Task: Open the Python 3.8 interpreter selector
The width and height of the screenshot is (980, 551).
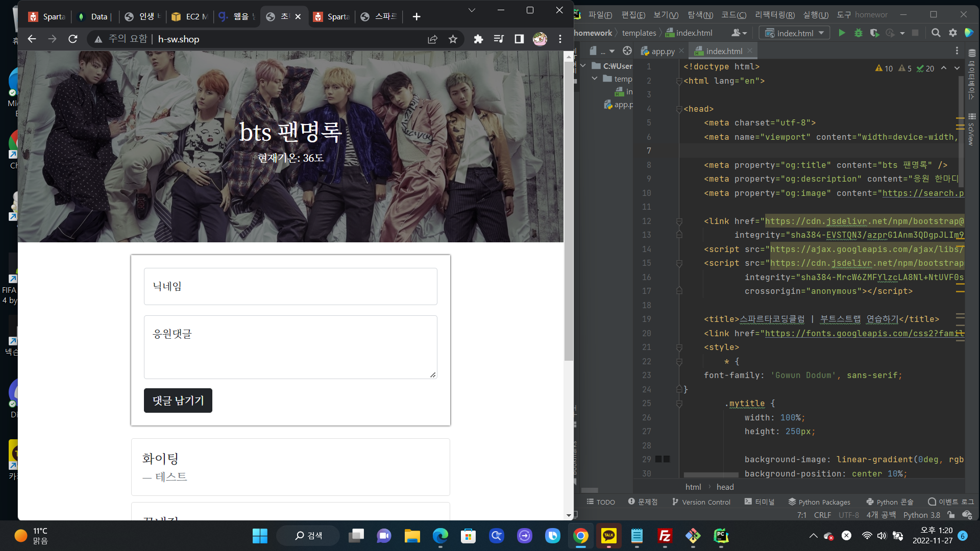Action: click(x=922, y=515)
